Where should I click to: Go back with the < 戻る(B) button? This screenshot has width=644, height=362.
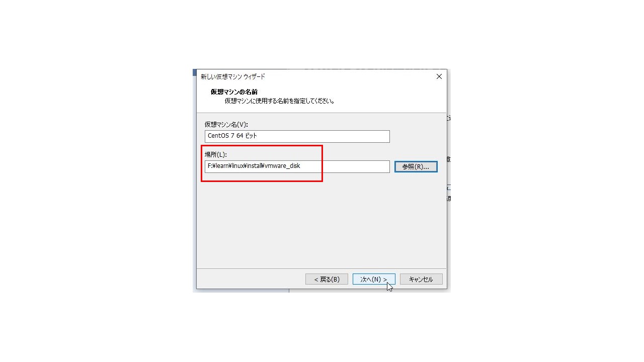327,279
